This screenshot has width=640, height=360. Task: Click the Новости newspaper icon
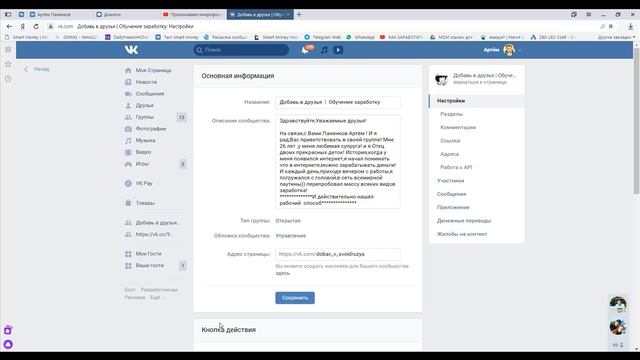[128, 82]
